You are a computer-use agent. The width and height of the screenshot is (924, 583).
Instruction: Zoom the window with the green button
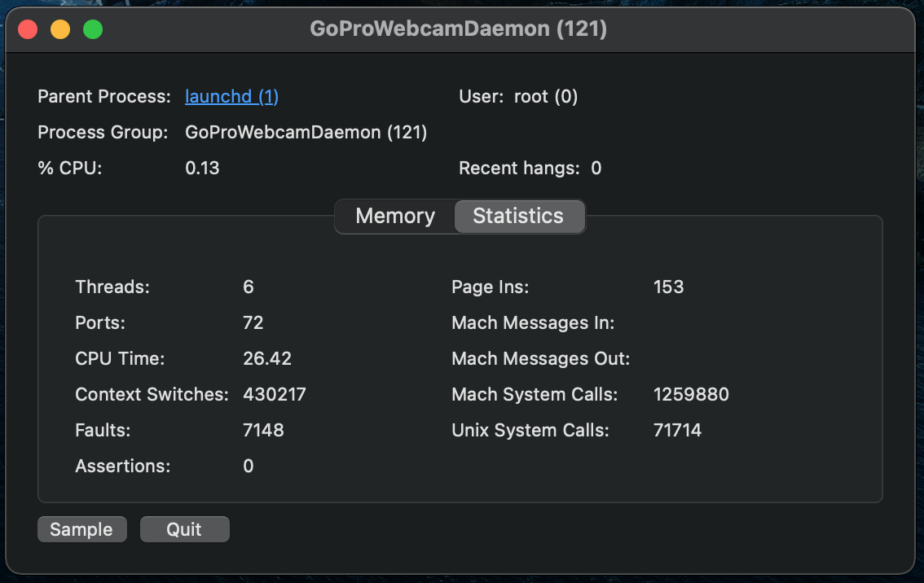point(93,28)
